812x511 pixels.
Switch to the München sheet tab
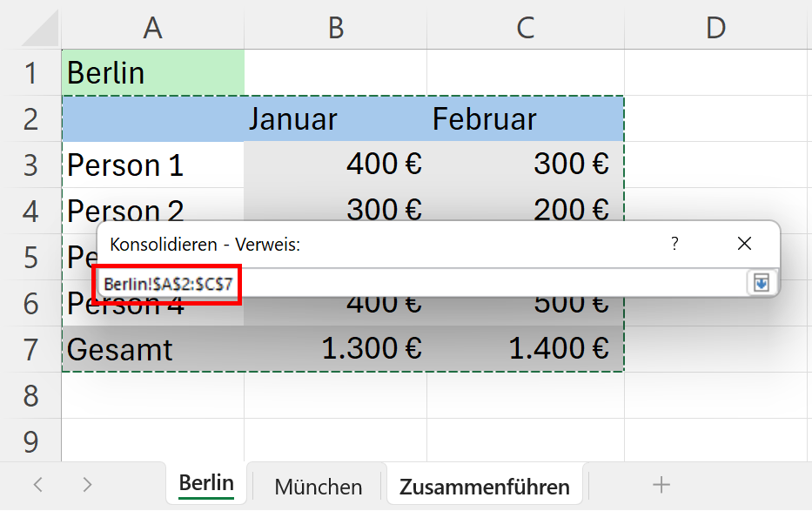318,486
